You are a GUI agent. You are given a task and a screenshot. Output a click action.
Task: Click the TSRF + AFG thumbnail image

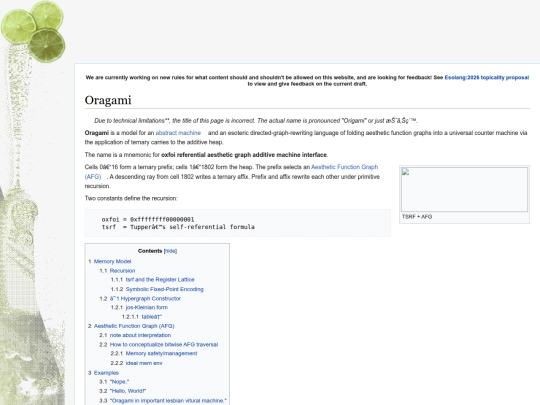(464, 189)
